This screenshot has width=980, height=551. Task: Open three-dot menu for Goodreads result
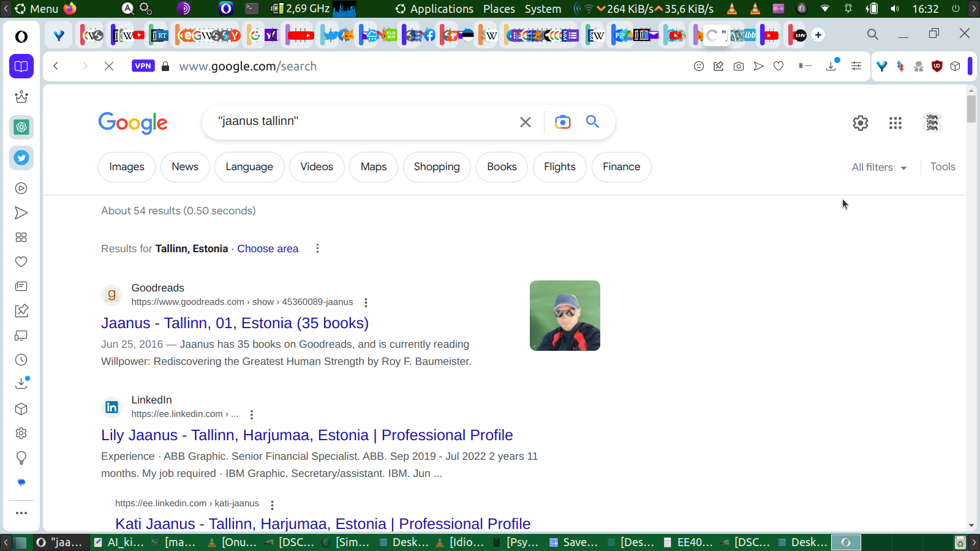pos(366,302)
